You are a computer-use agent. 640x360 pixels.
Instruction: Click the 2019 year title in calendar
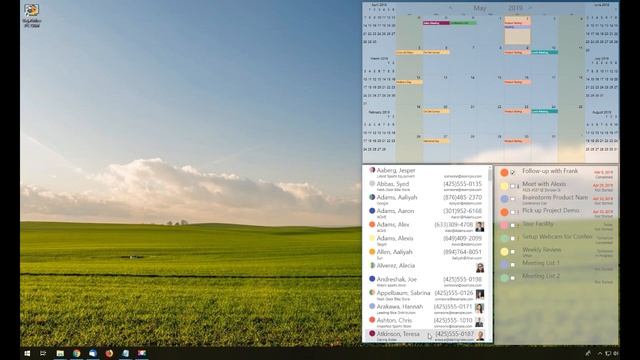(515, 8)
